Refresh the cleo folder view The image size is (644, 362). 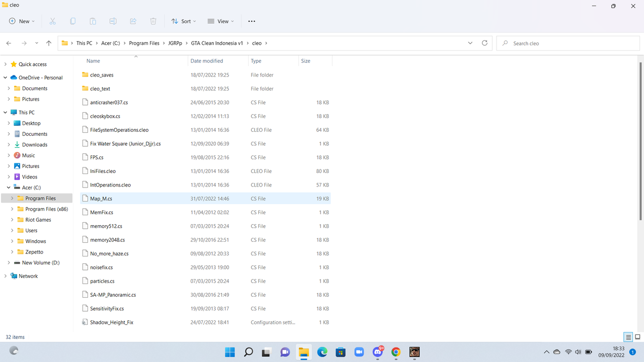pos(485,43)
